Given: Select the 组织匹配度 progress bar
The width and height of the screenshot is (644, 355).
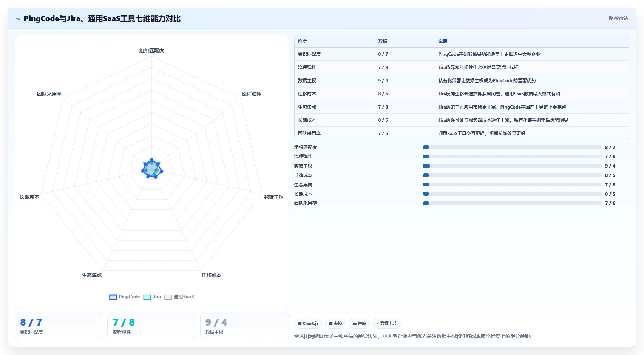Looking at the screenshot, I should (512, 147).
